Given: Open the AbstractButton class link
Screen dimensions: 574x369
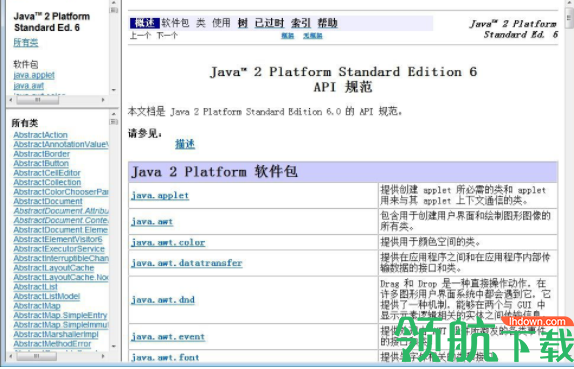Looking at the screenshot, I should coord(41,164).
